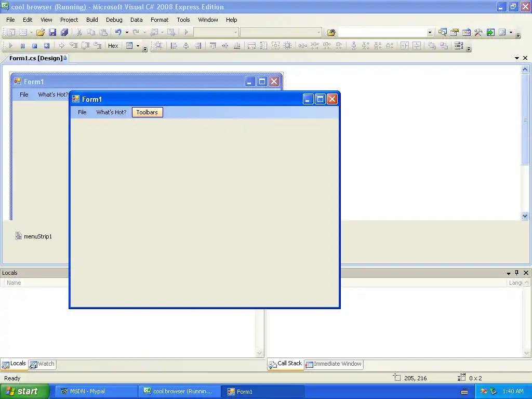Click the Open File folder icon
This screenshot has height=399, width=532.
pos(41,32)
